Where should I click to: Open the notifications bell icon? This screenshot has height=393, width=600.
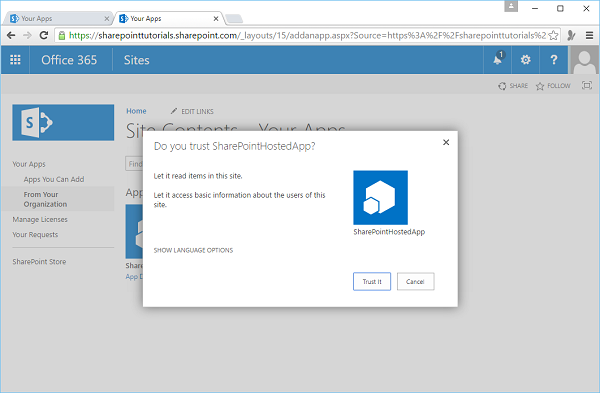click(497, 60)
